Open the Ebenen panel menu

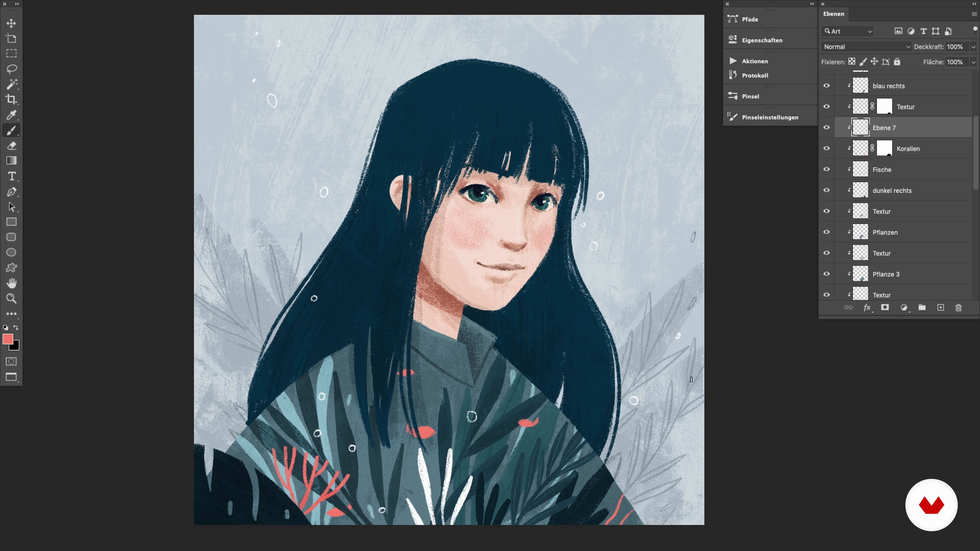[x=974, y=14]
